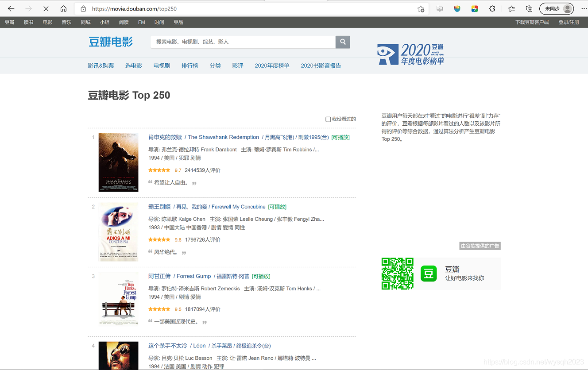
Task: Click the 豆瓣 让好电影来找你 app banner
Action: tap(441, 274)
